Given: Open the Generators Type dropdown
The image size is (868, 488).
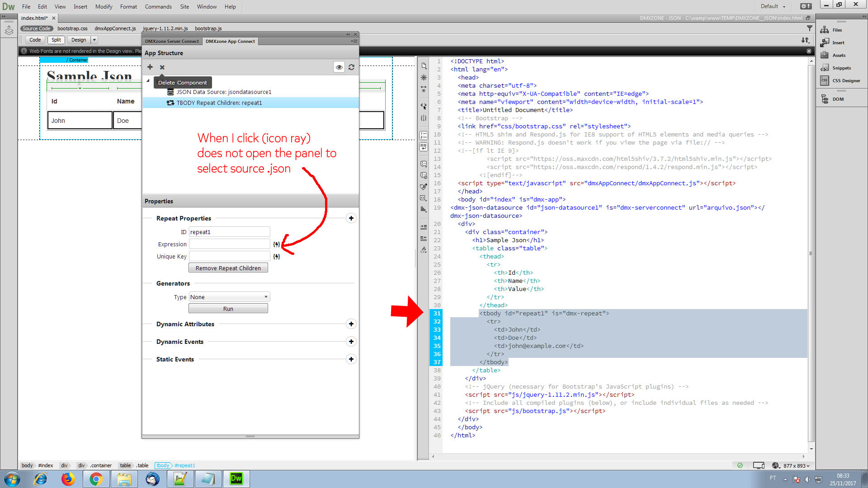Looking at the screenshot, I should point(229,297).
